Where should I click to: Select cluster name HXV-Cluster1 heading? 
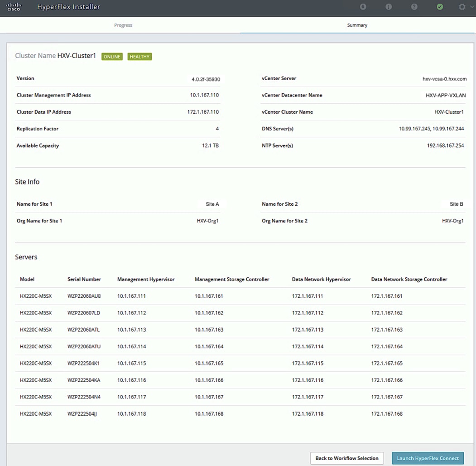pyautogui.click(x=77, y=56)
